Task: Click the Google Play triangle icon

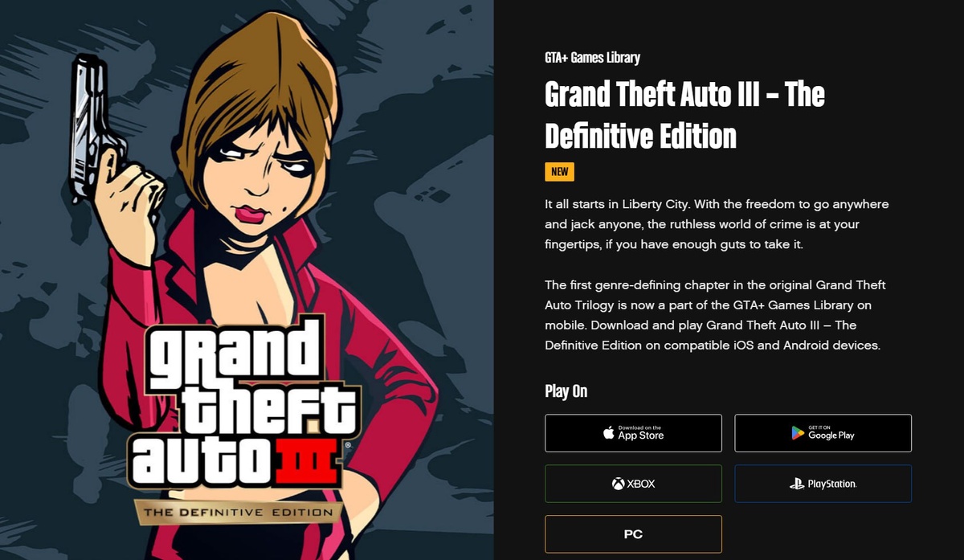Action: [797, 434]
